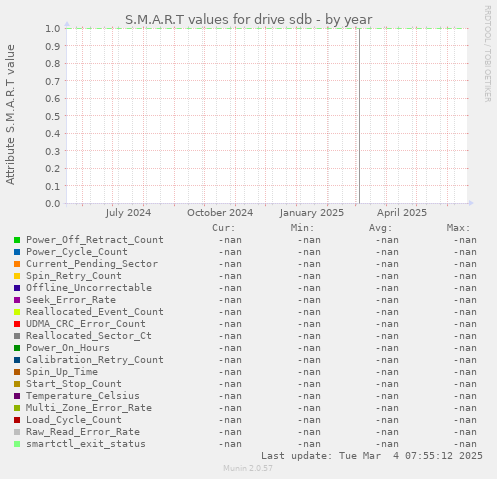497x479 pixels.
Task: Select the Offline_Uncorrectable legend label
Action: (x=89, y=288)
